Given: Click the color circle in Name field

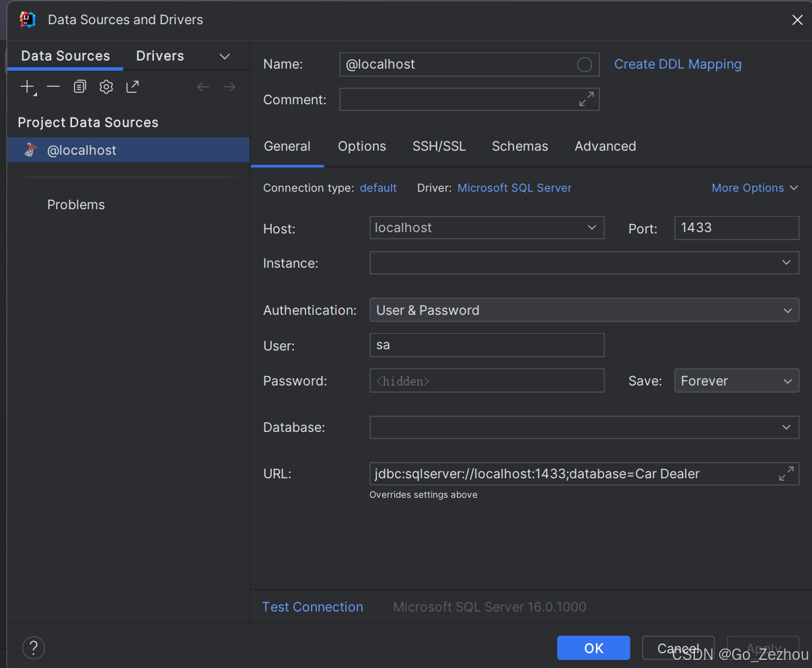Looking at the screenshot, I should click(x=585, y=65).
